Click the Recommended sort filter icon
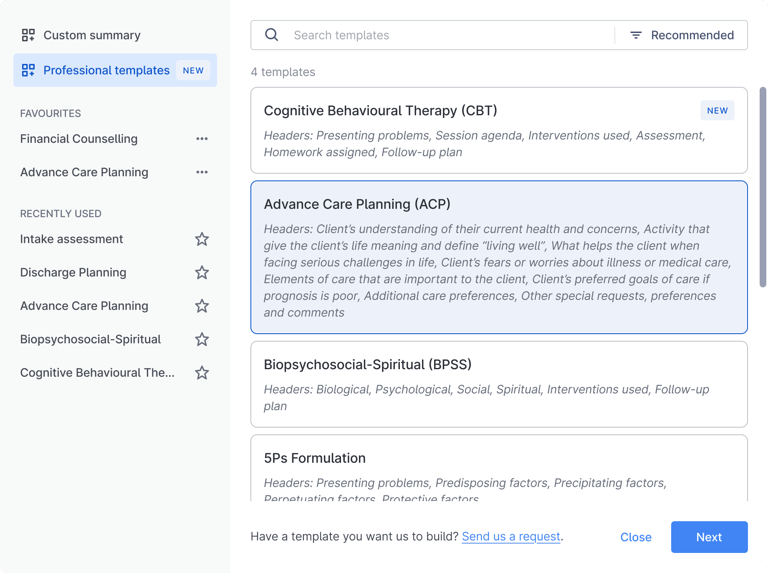This screenshot has width=768, height=573. click(636, 35)
